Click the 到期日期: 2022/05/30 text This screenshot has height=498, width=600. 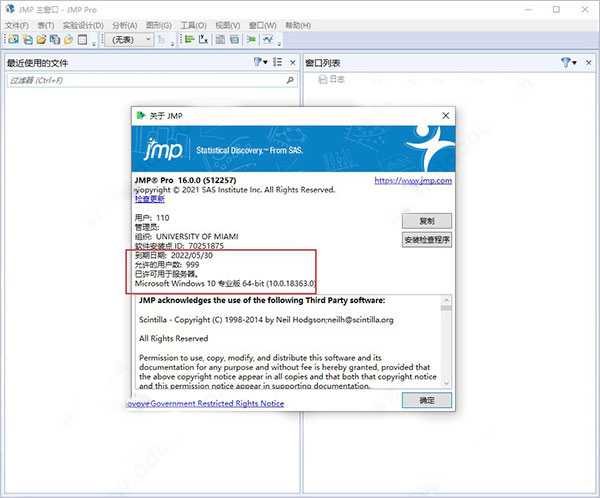(174, 255)
